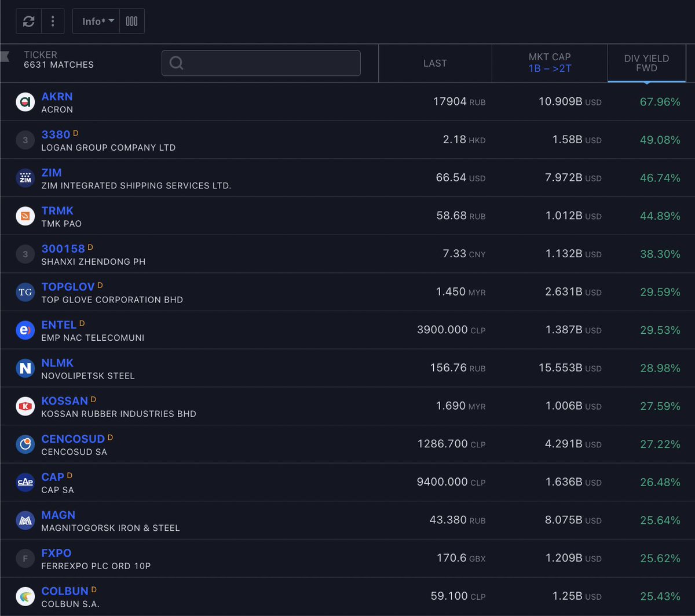The image size is (695, 616).
Task: Click the Logan Group placeholder logo
Action: (25, 140)
